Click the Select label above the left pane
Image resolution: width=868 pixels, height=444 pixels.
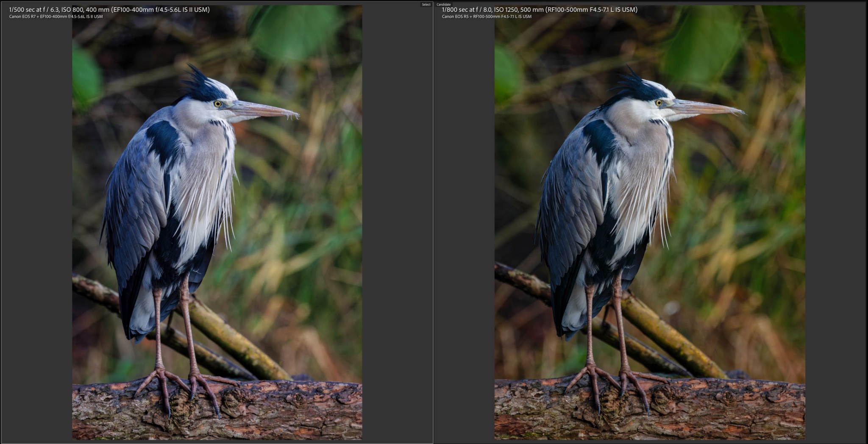[x=426, y=5]
